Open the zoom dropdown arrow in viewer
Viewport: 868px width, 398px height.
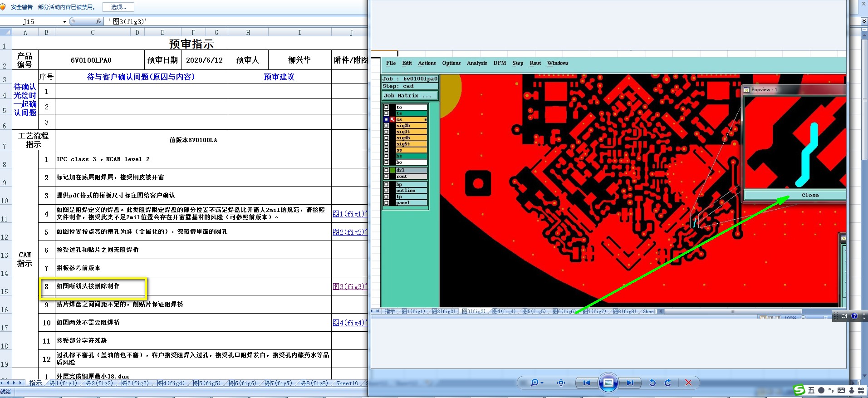[x=542, y=383]
